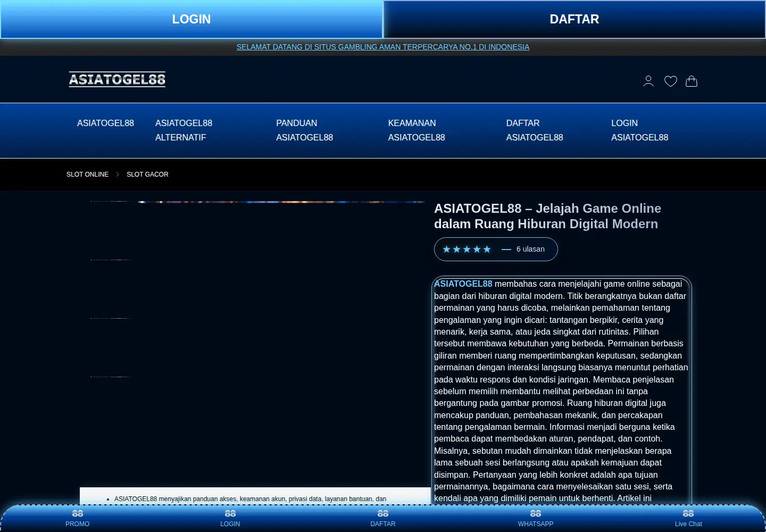Select the fourth product thumbnail
766x532 pixels.
click(x=111, y=377)
